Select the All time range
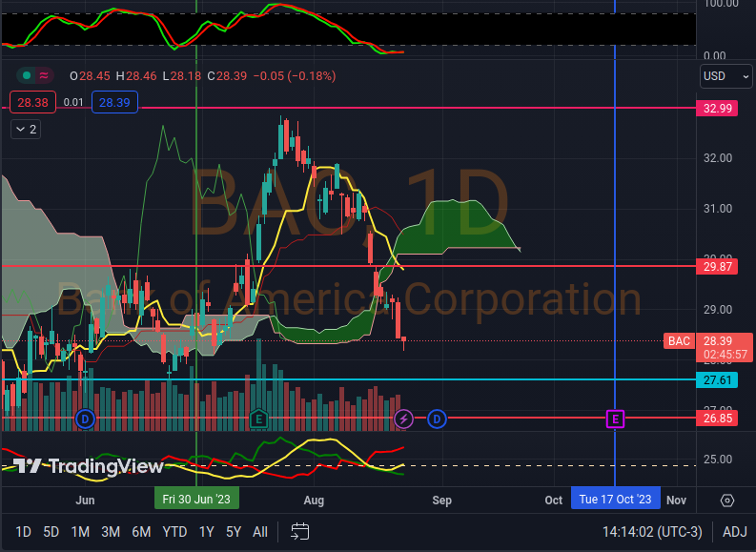The image size is (756, 552). click(260, 532)
